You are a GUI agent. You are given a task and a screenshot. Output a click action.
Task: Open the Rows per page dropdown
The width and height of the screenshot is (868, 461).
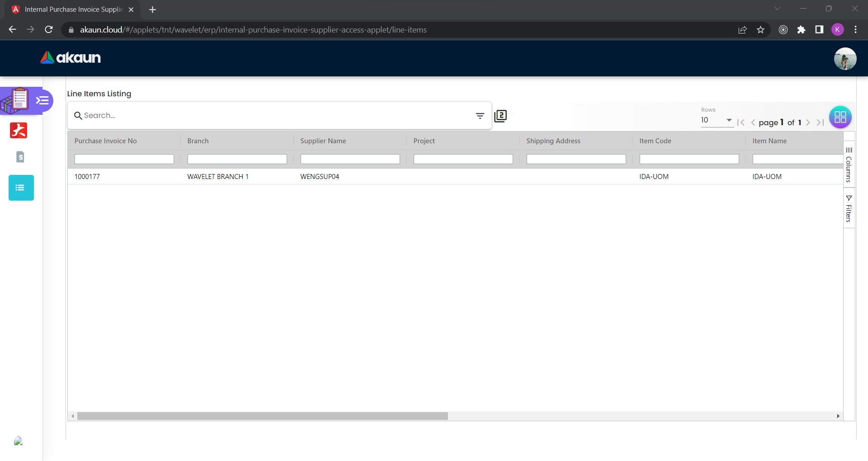(717, 120)
